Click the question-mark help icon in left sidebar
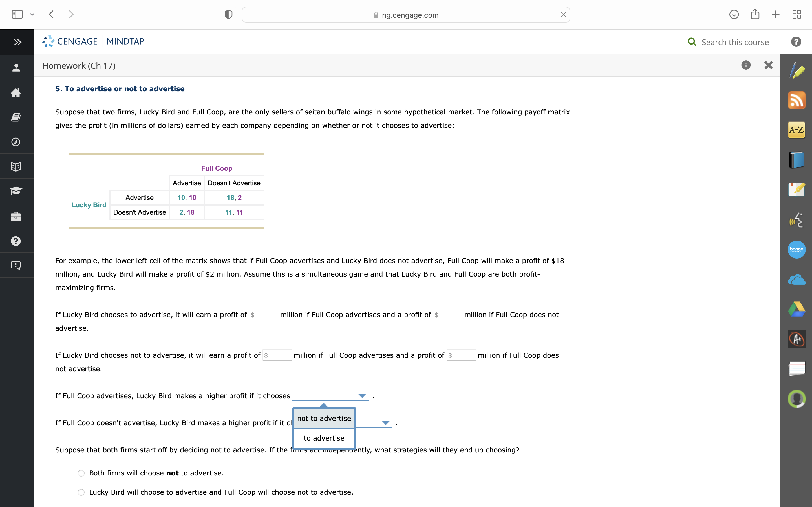 (16, 241)
